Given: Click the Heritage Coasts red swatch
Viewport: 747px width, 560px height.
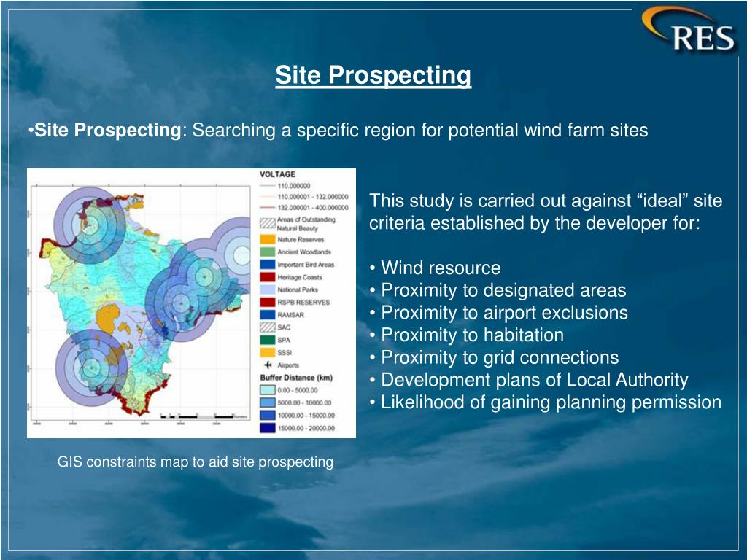Looking at the screenshot, I should coord(268,277).
